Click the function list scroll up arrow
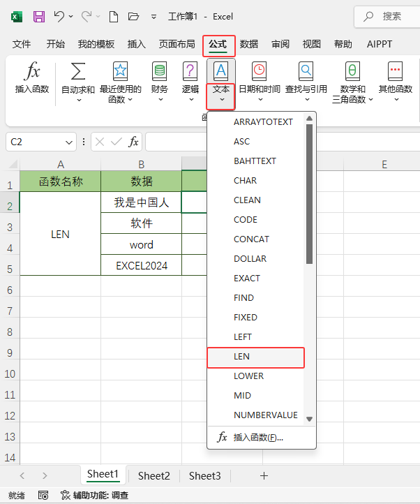 [x=310, y=118]
